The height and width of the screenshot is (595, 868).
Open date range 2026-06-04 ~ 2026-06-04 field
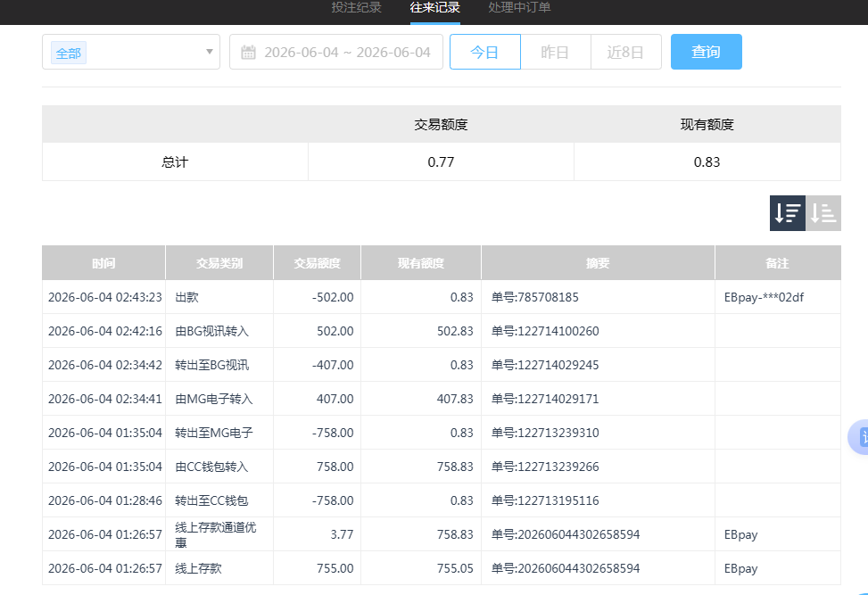[x=336, y=52]
